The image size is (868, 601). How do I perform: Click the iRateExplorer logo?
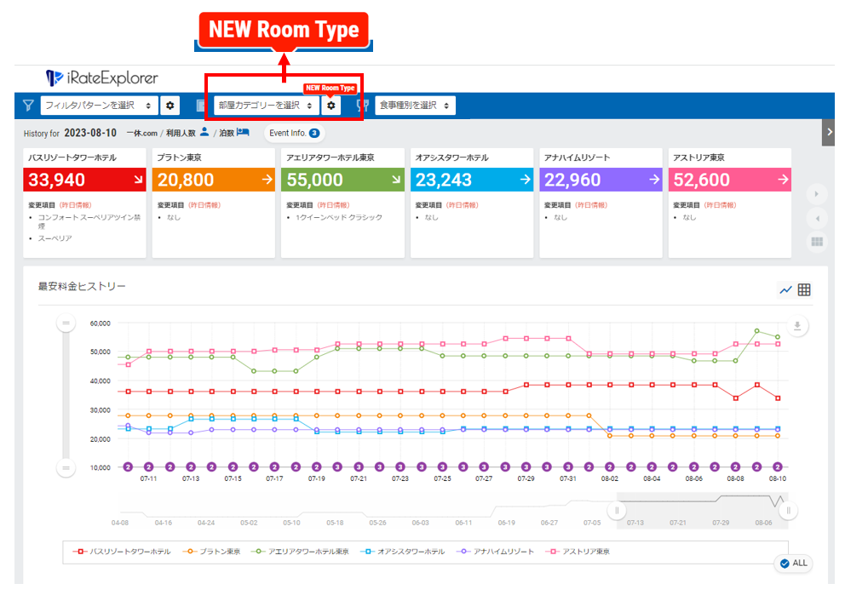[102, 78]
